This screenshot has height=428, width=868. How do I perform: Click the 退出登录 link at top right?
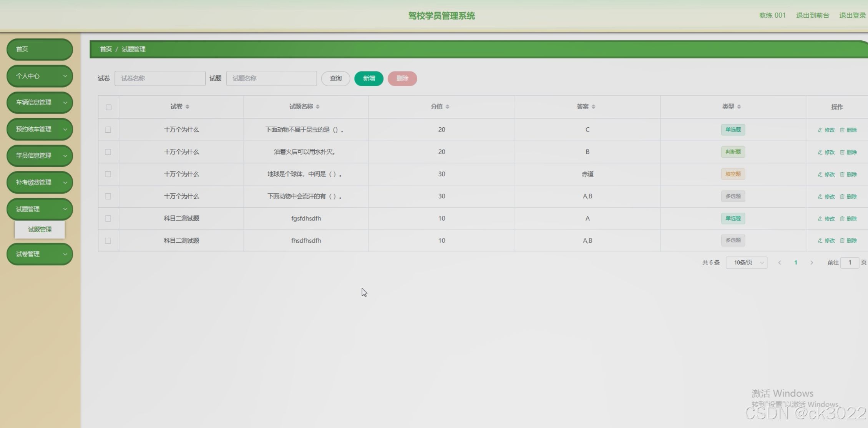[852, 15]
